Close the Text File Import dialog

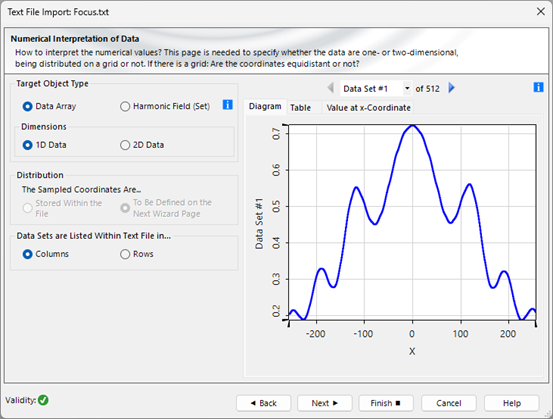(541, 12)
